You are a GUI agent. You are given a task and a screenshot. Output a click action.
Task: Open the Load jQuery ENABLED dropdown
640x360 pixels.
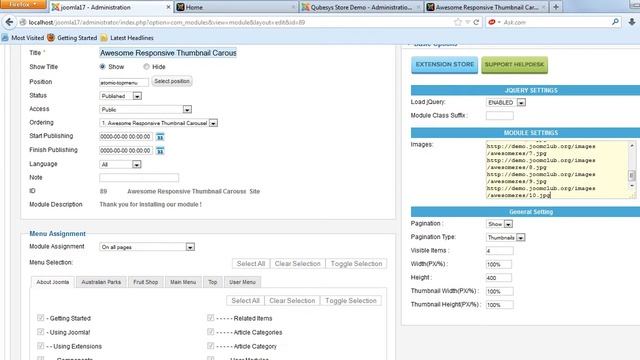coord(506,102)
